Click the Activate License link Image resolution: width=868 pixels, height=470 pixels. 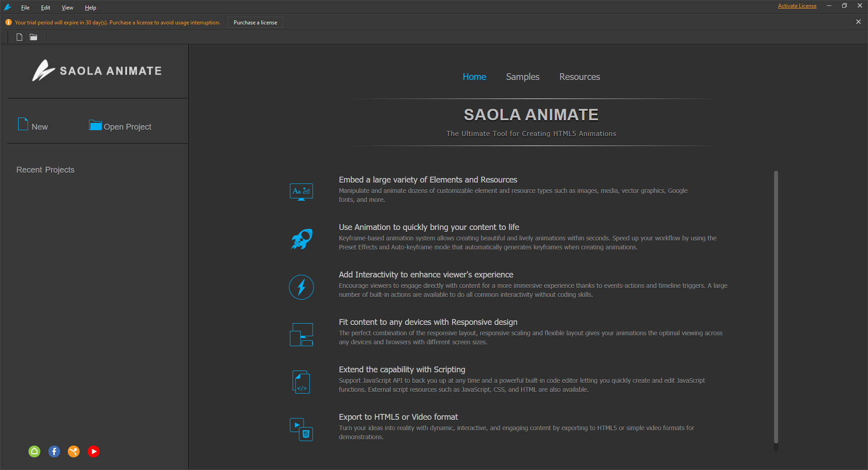[x=797, y=6]
